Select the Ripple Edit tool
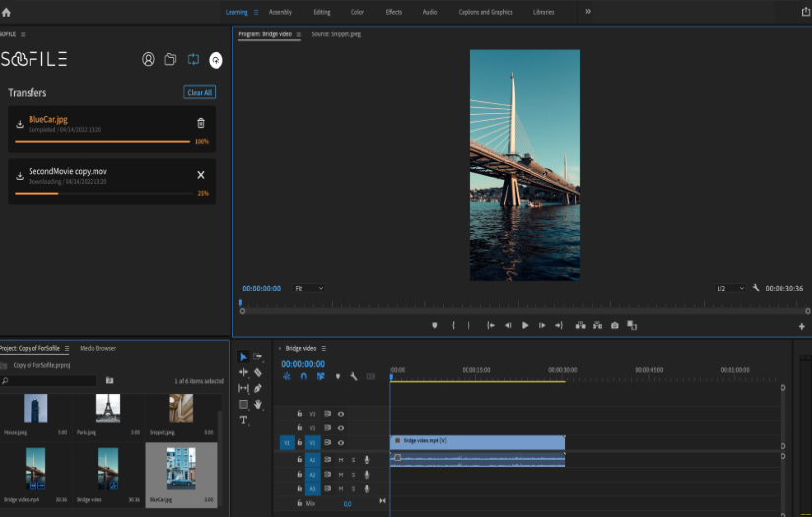Screen dimensions: 812x517 (x=243, y=372)
